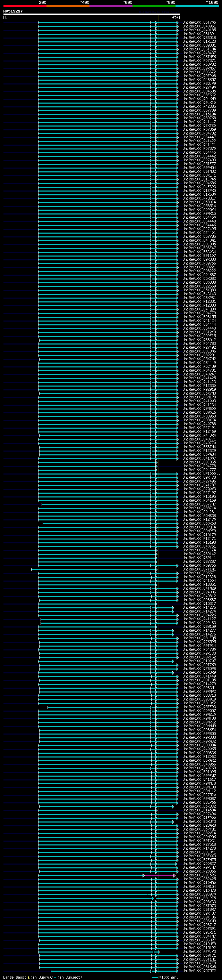Image resolution: width=222 pixels, height=980 pixels.
Task: Select hit UniRef100_Q50K58
Action: (199, 523)
